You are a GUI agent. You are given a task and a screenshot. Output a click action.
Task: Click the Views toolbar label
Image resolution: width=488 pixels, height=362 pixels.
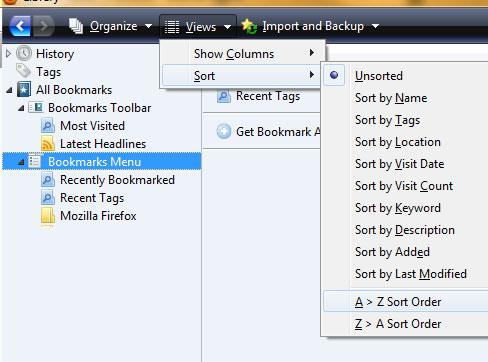pyautogui.click(x=201, y=27)
